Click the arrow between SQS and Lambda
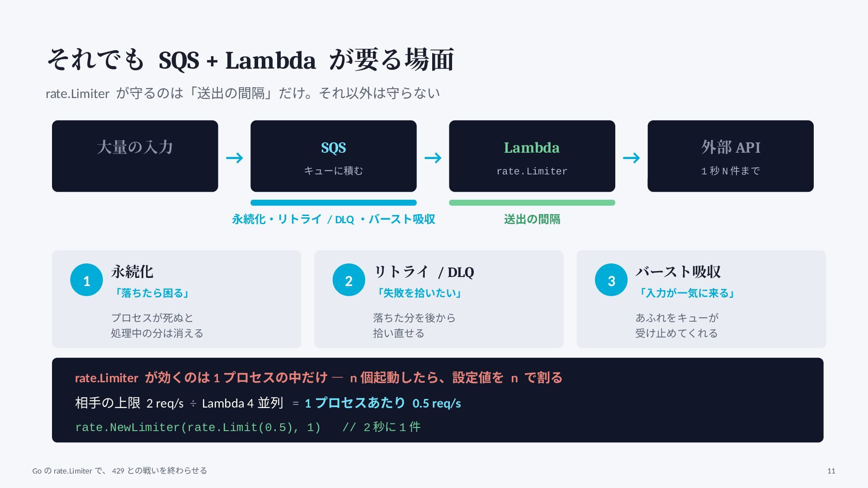 click(x=433, y=158)
